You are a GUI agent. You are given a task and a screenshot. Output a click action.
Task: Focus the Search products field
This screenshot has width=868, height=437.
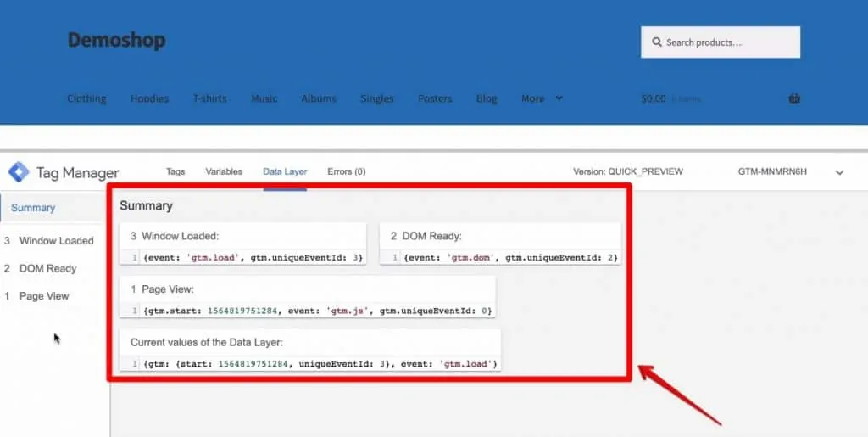pos(721,42)
